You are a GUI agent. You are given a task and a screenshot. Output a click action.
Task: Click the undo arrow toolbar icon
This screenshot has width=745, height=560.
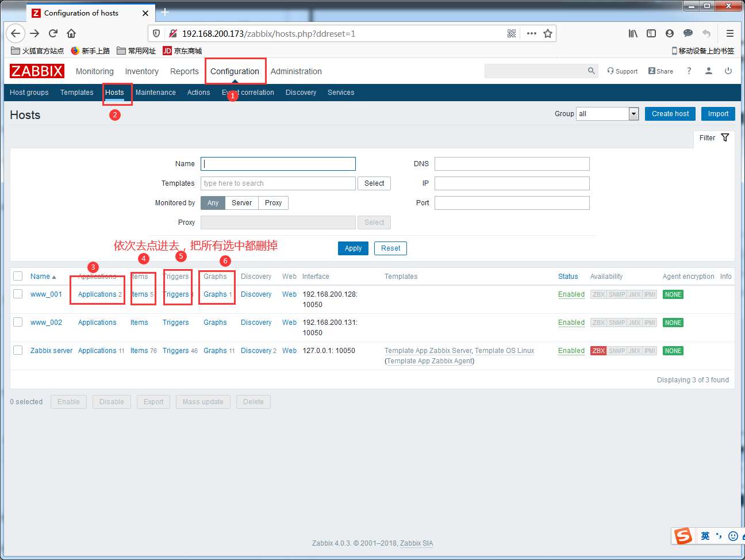coord(706,33)
